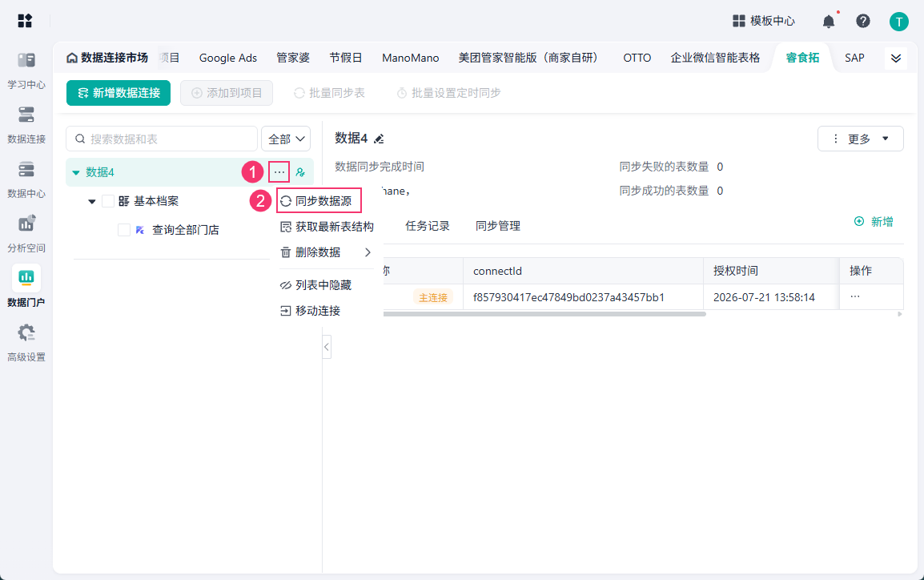The width and height of the screenshot is (924, 580).
Task: Switch to the OTTO tab
Action: point(637,58)
